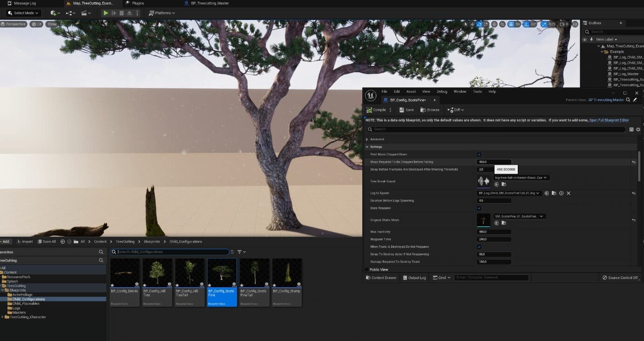Click the Stop simulation button

coord(122,13)
